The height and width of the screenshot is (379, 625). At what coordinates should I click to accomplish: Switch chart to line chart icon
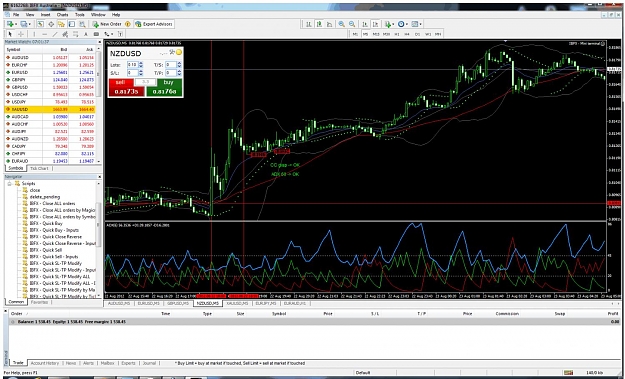pos(329,24)
